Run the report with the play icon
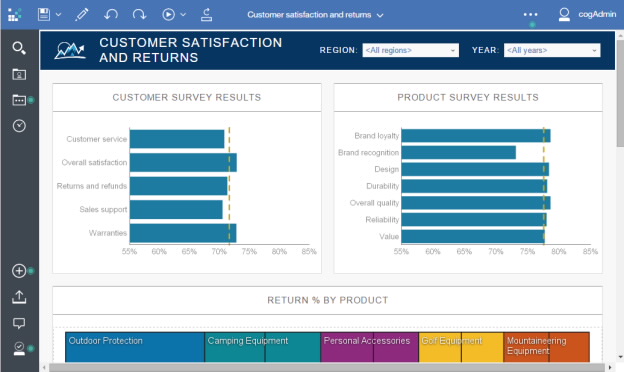 [x=168, y=15]
